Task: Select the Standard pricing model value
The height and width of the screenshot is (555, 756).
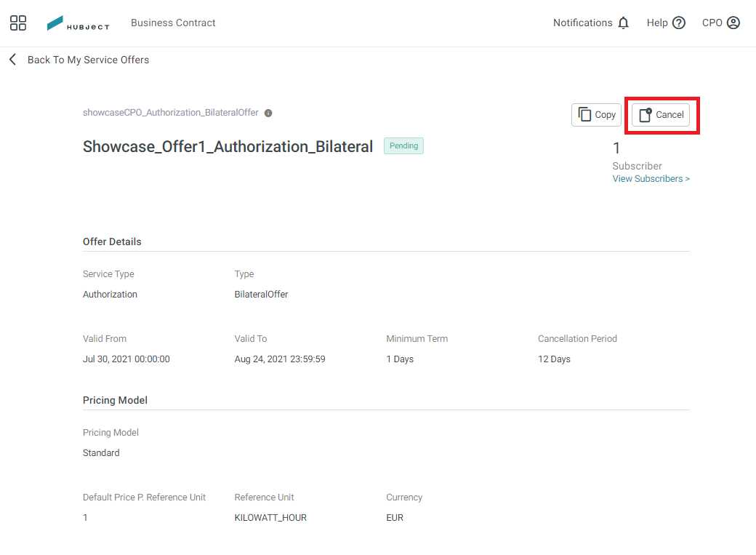Action: click(101, 452)
